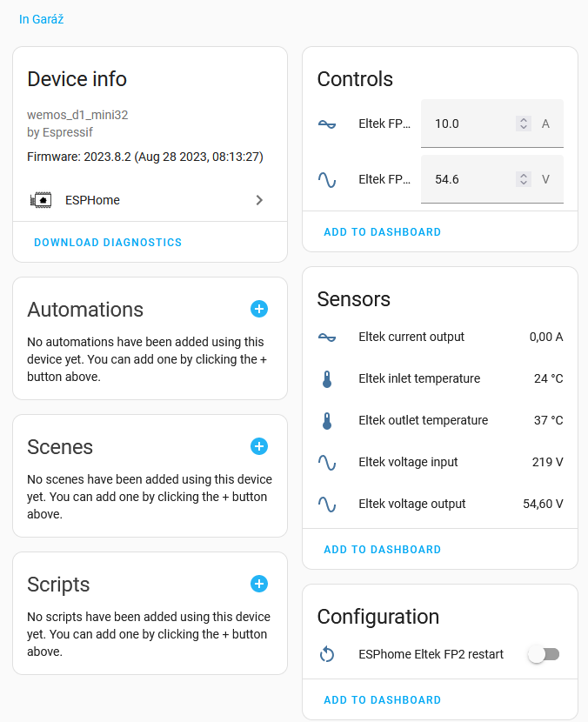588x722 pixels.
Task: Add Sensors card to dashboard
Action: 382,550
